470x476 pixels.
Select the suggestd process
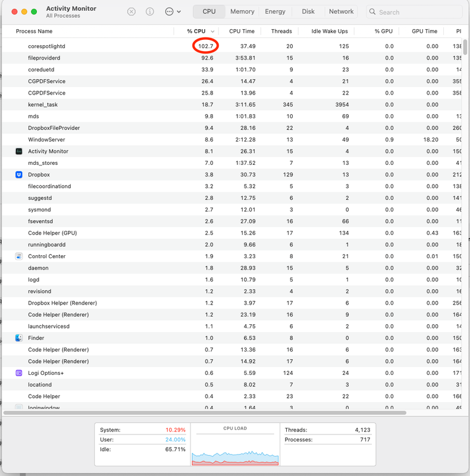pyautogui.click(x=232, y=198)
